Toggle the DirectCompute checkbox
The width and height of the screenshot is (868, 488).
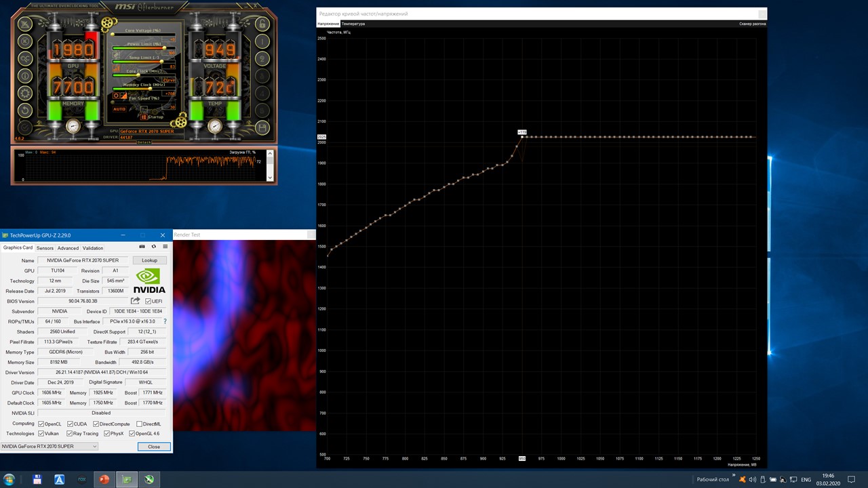pyautogui.click(x=96, y=424)
